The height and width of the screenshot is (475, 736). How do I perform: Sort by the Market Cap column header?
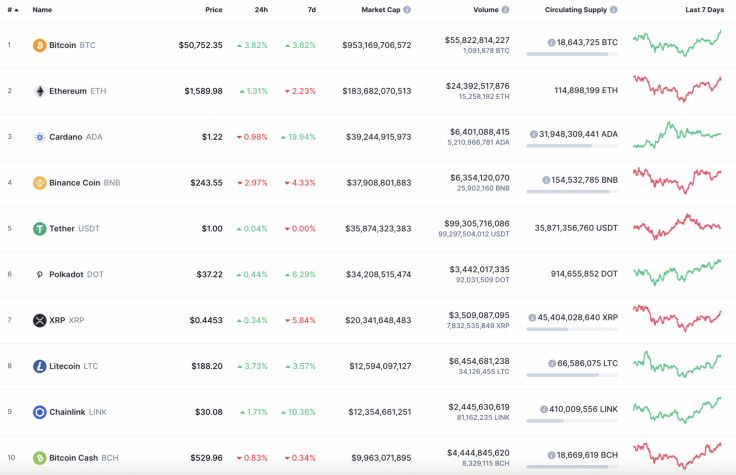click(x=381, y=9)
